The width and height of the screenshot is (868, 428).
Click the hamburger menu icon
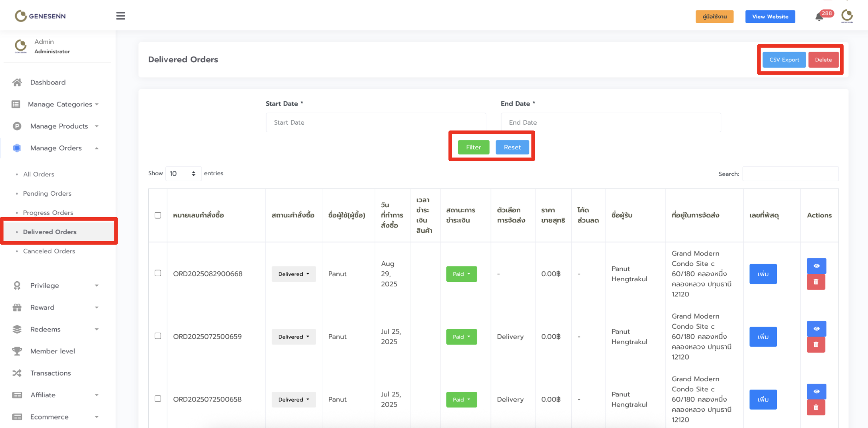tap(120, 16)
